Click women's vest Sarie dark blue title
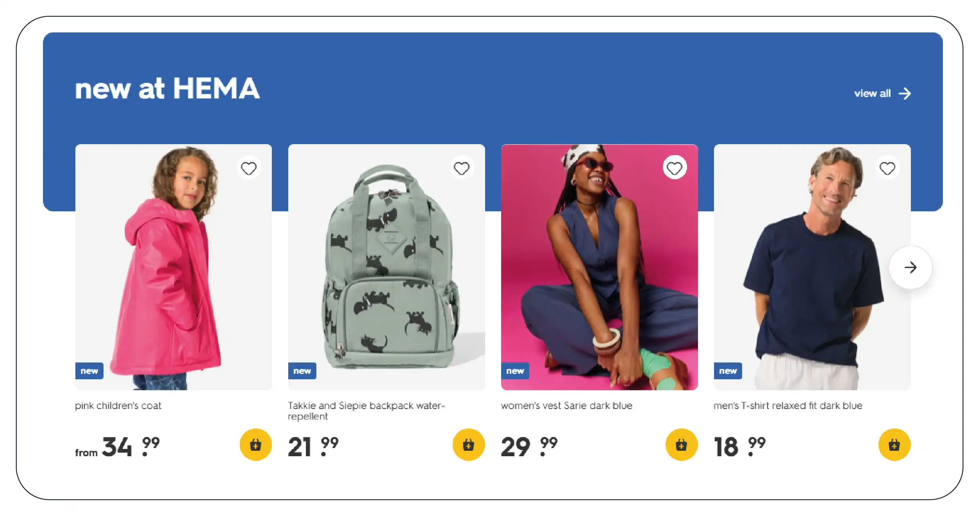 pos(566,406)
